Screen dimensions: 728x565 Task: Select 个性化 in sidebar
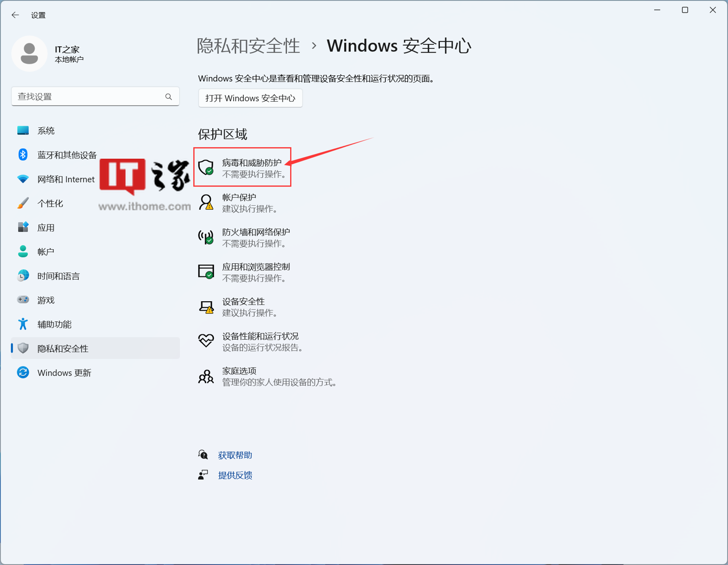click(96, 203)
